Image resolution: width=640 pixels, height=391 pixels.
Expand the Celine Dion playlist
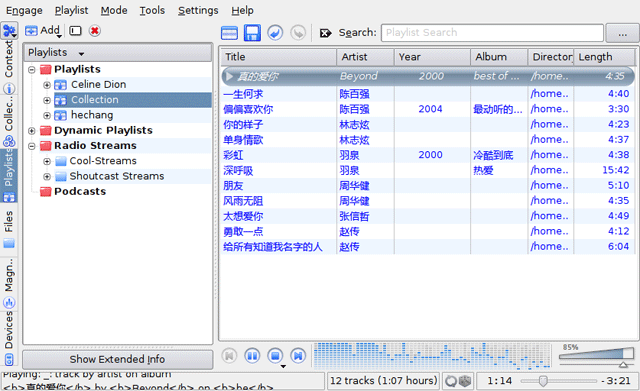(47, 85)
